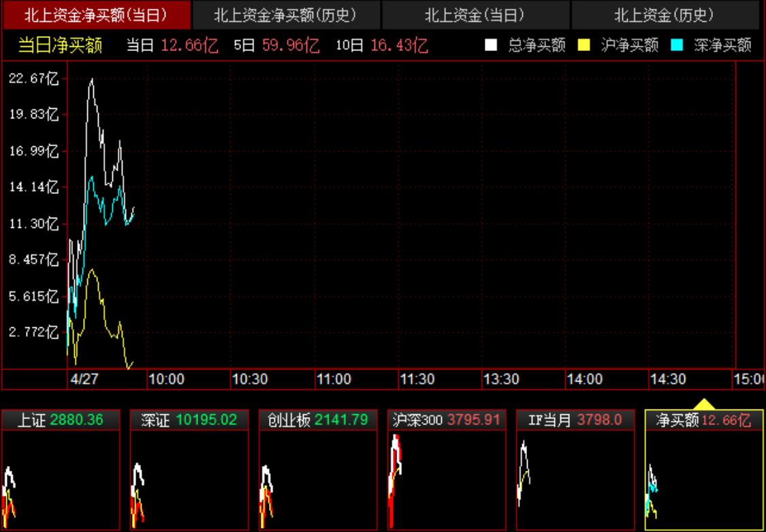The image size is (766, 532).
Task: Click the white 总净买额 legend swatch
Action: coord(491,46)
